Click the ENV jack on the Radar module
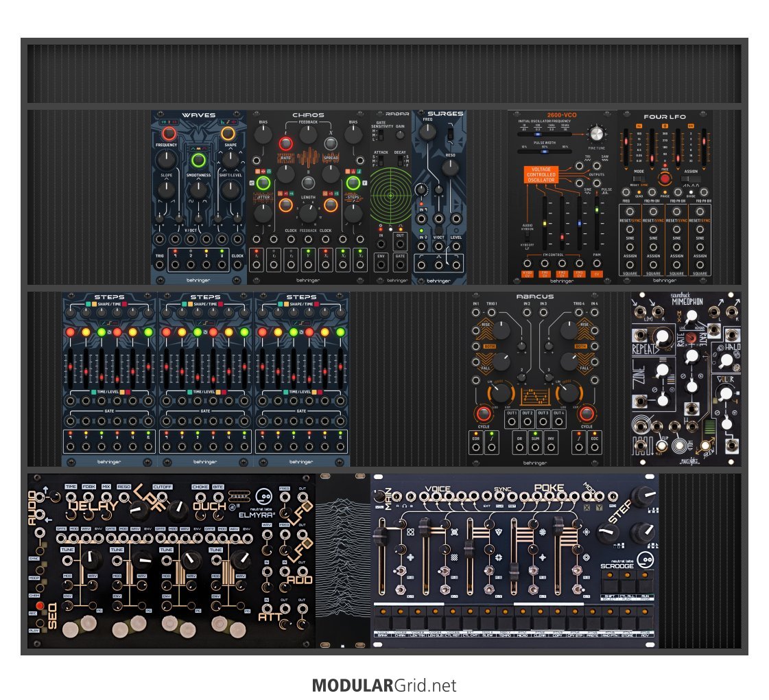The image size is (769, 700). point(381,266)
